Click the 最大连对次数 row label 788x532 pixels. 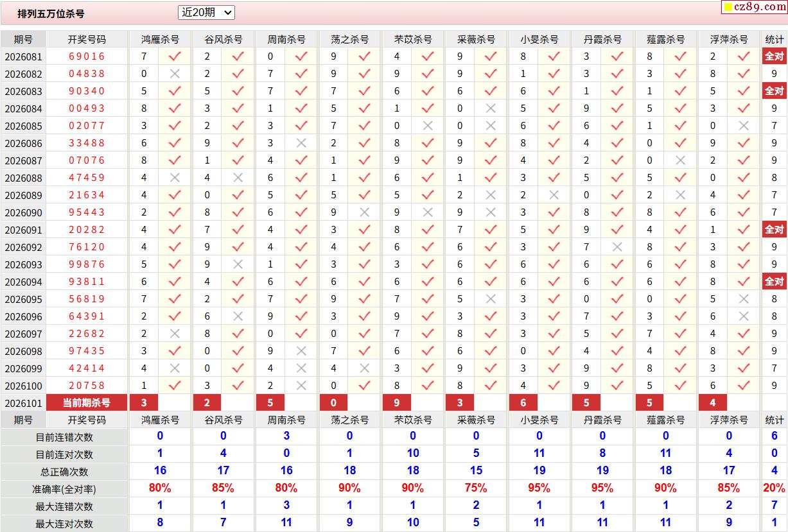(64, 524)
